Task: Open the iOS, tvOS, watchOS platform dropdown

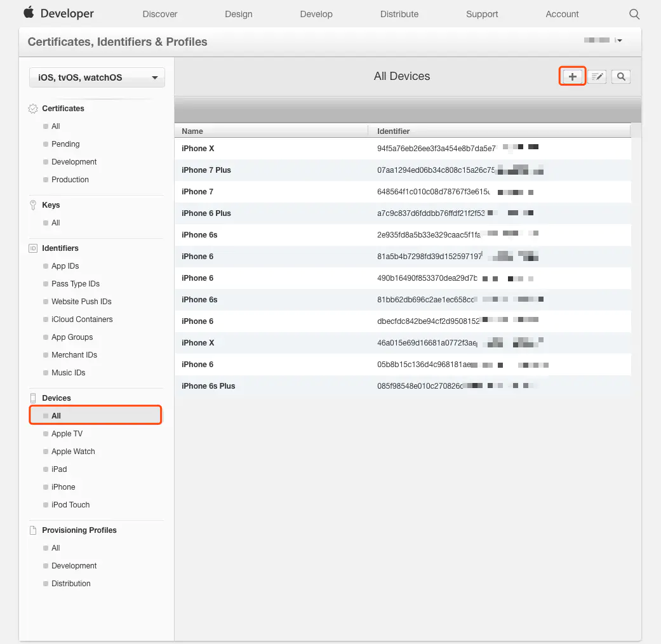Action: tap(97, 77)
